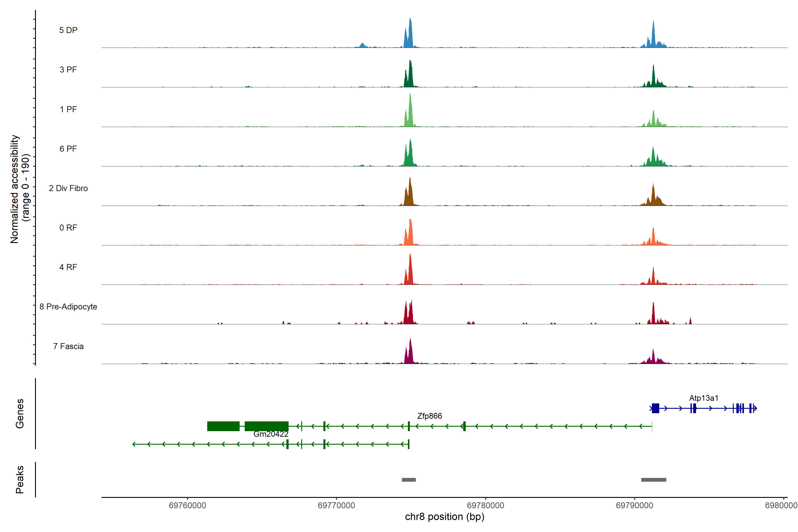798x532 pixels.
Task: Click the 69770000 axis tick label
Action: 336,505
